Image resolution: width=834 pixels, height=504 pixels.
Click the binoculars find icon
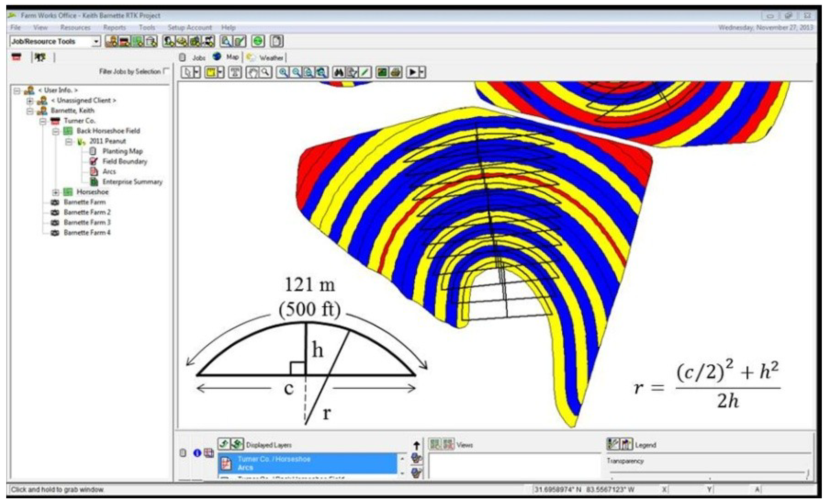339,72
